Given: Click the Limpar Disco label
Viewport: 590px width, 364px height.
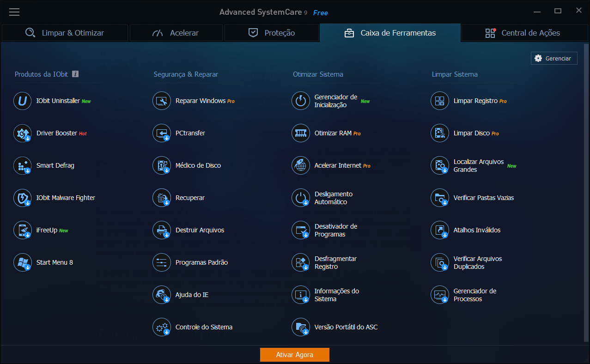Looking at the screenshot, I should 472,133.
